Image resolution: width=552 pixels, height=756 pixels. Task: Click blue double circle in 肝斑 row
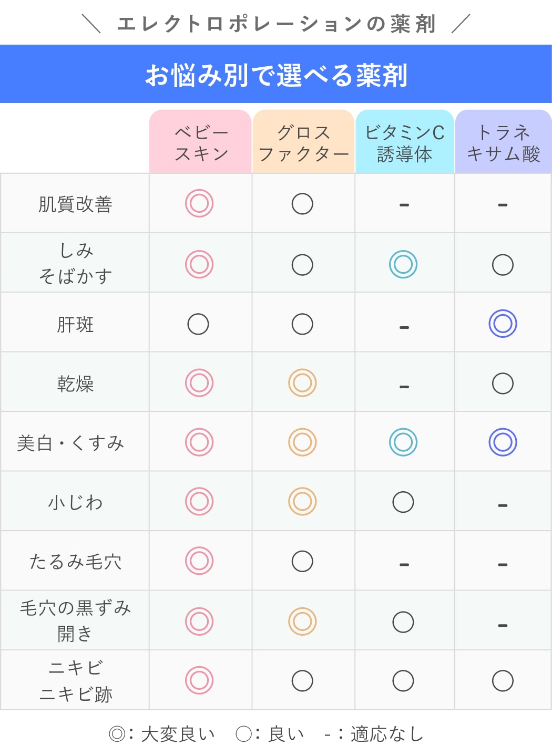tap(503, 324)
